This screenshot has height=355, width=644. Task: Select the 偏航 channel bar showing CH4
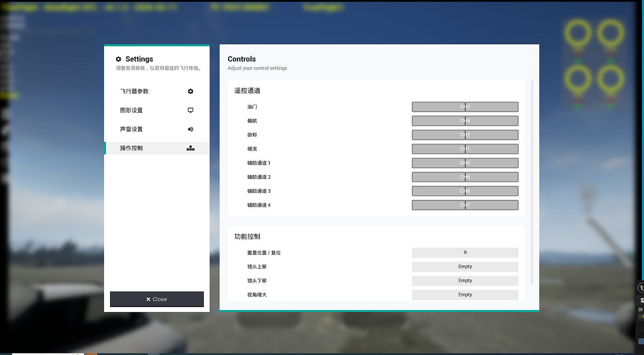(x=465, y=121)
